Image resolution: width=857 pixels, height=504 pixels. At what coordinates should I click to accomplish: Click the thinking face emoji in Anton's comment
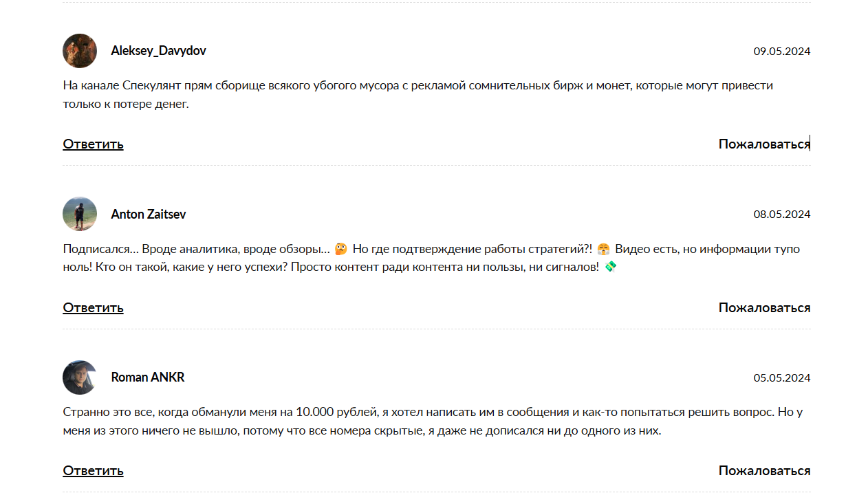pyautogui.click(x=341, y=249)
